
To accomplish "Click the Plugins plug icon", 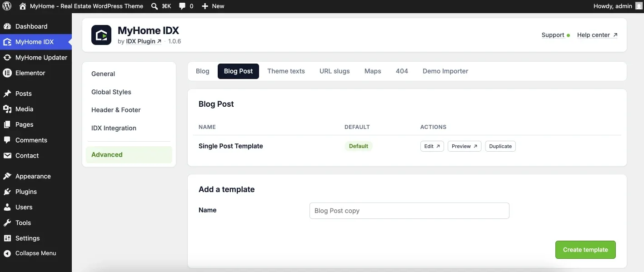I will click(7, 192).
